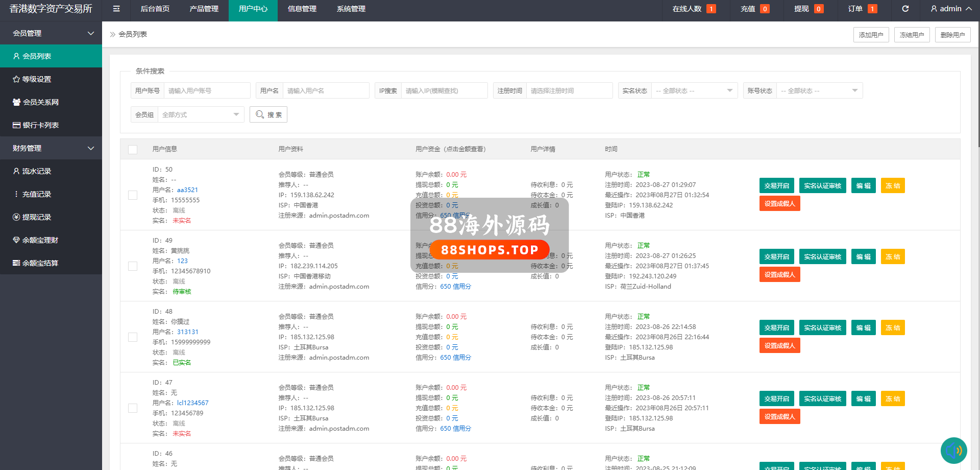980x470 pixels.
Task: Open 等级设置 star icon menu item
Action: click(36, 79)
